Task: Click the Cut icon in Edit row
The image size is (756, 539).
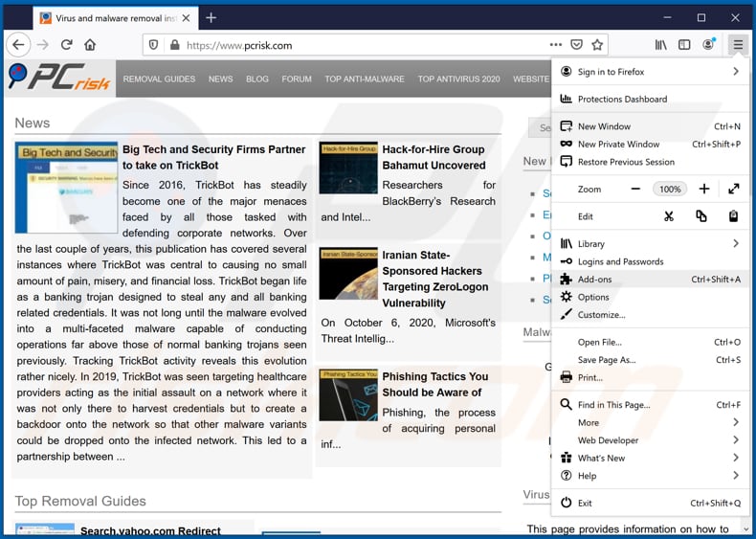Action: [669, 216]
